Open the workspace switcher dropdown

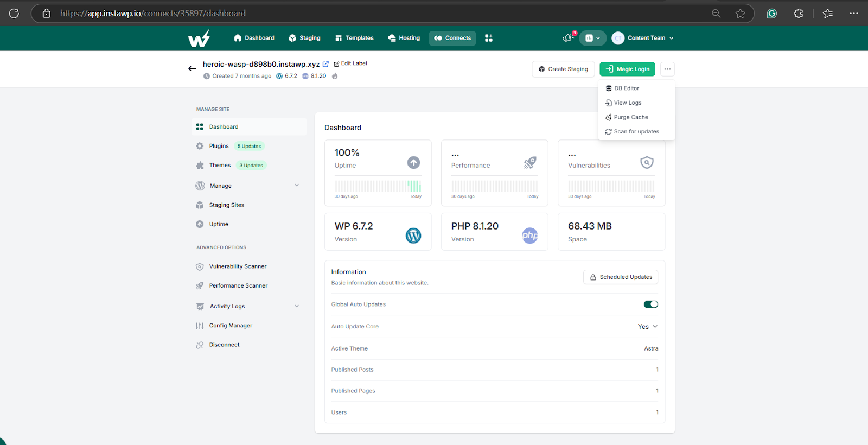pos(593,38)
